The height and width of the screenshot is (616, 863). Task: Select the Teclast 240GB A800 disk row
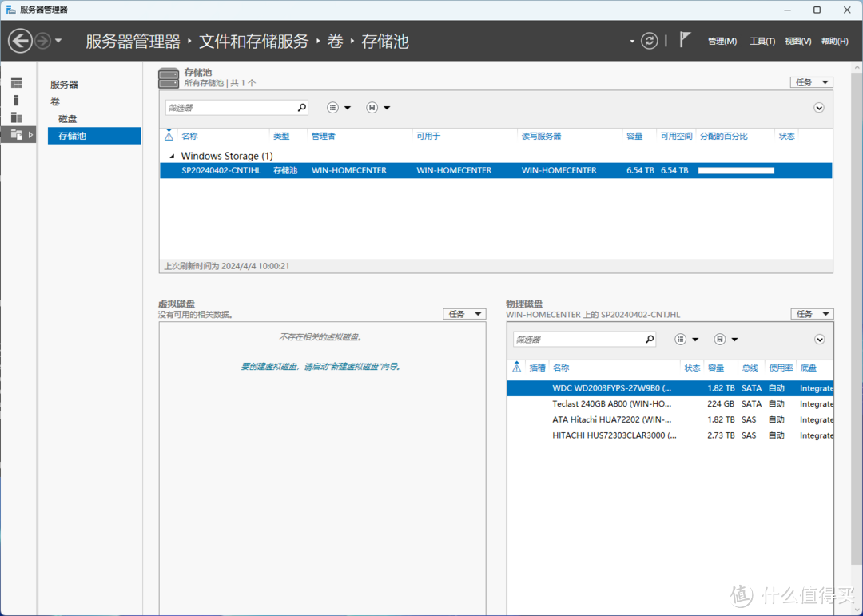[670, 403]
